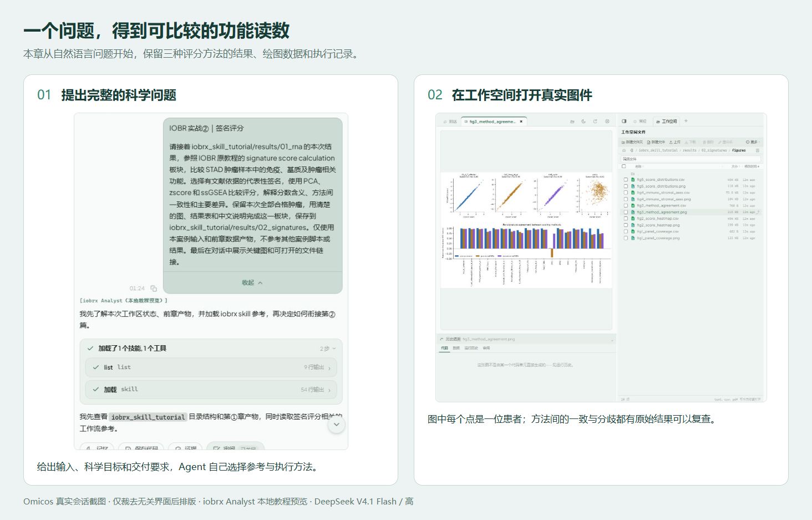Close the fig3_method_agreement tab
This screenshot has height=520, width=812.
coord(521,122)
